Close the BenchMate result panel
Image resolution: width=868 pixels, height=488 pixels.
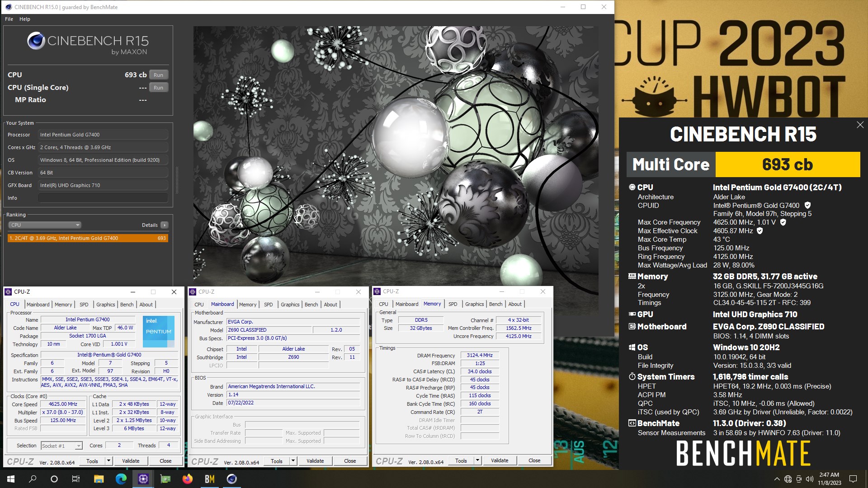click(860, 125)
